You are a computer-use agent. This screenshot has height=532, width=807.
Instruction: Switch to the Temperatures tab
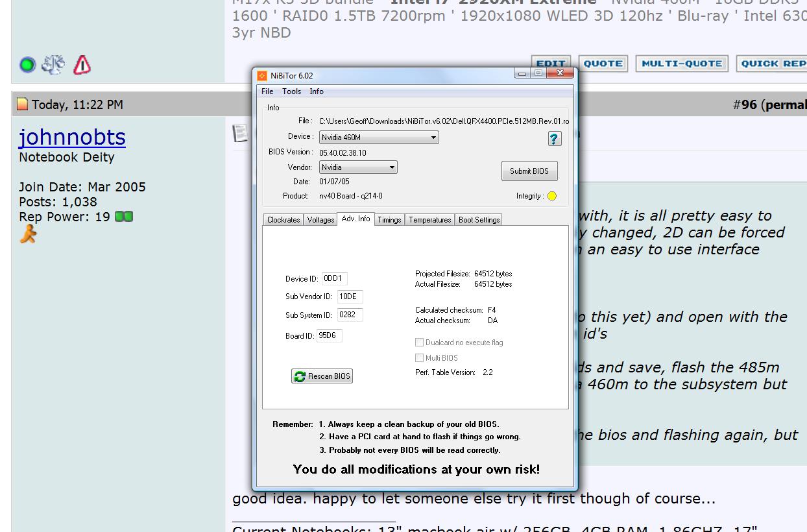click(x=429, y=220)
